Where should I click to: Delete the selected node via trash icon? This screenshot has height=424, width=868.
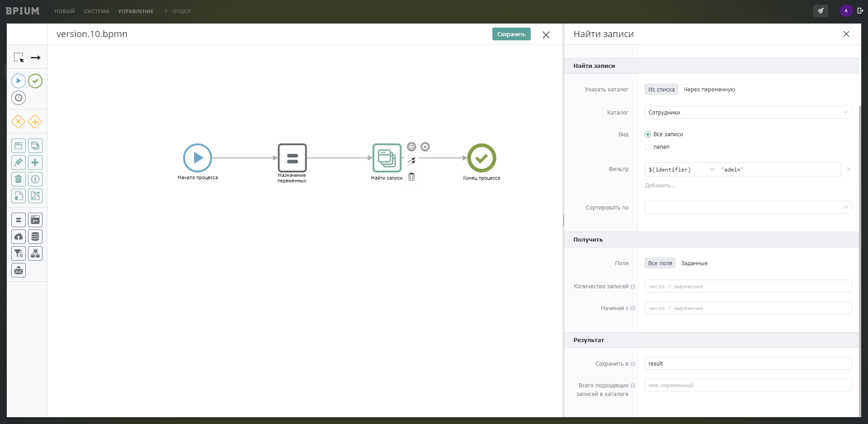(x=411, y=177)
